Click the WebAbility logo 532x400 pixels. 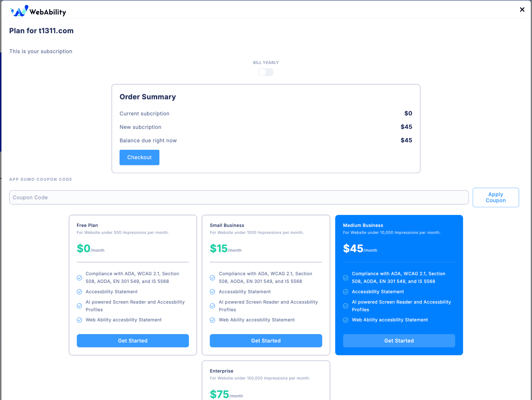coord(38,11)
